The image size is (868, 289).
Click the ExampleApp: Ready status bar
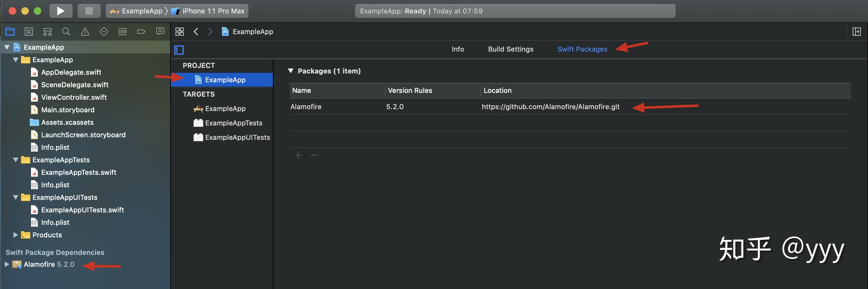click(515, 11)
